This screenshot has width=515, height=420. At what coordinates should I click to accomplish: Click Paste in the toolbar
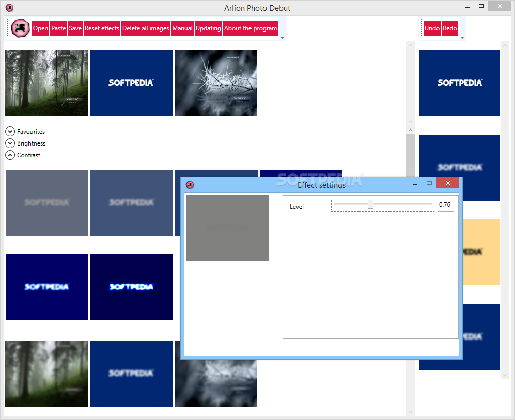click(58, 28)
